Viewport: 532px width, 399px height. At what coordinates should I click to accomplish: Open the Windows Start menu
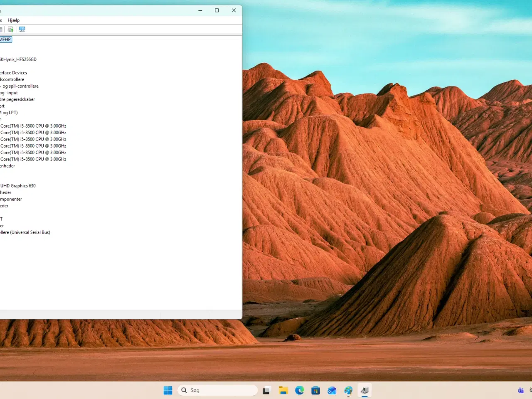[167, 390]
